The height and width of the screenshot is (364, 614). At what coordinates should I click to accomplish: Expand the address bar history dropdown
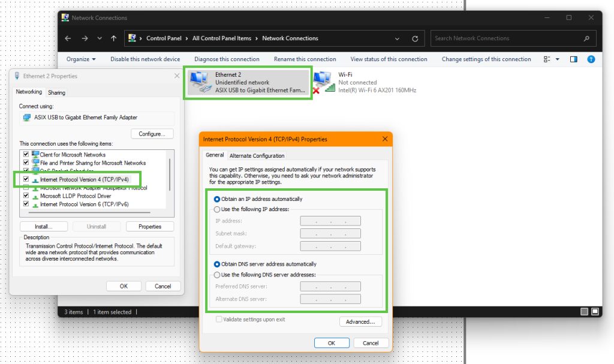click(397, 38)
